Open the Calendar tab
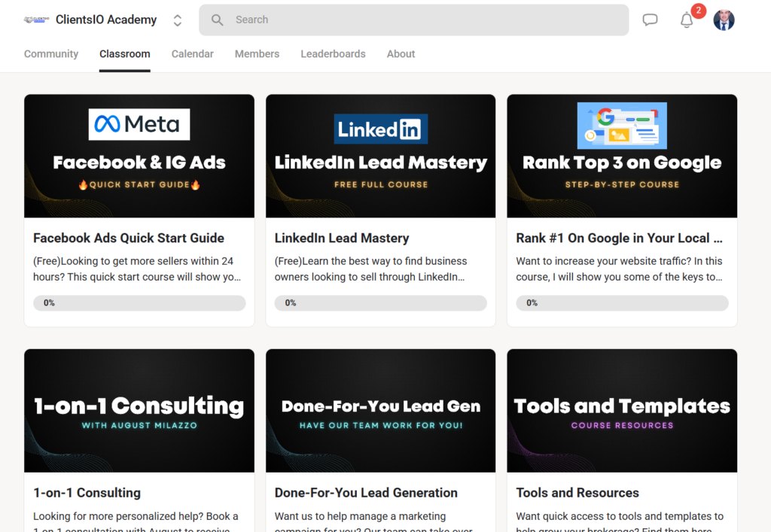Viewport: 771px width, 532px height. (192, 54)
